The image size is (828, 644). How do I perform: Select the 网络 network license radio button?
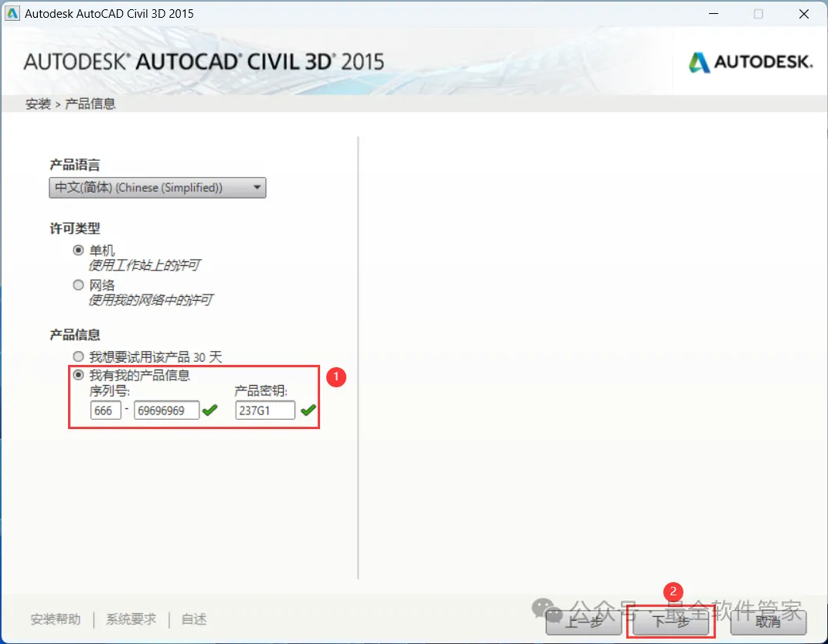[78, 285]
